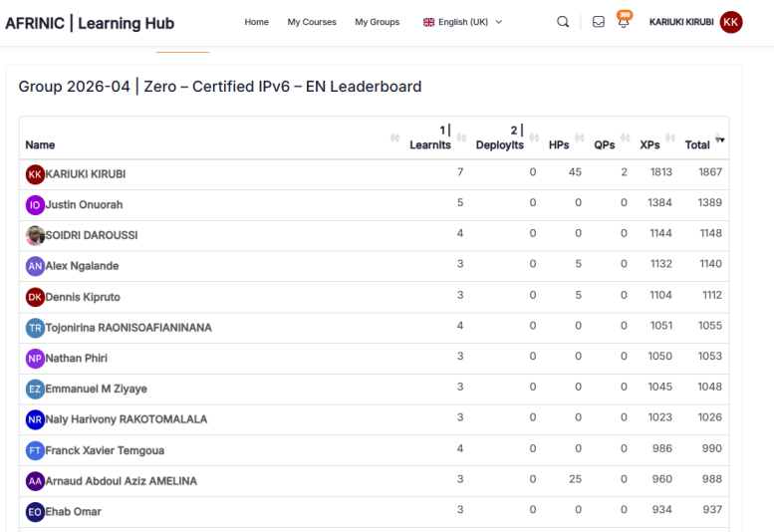The image size is (774, 532).
Task: Open Naly Harivony RAKOTOMALALA's name
Action: [127, 419]
